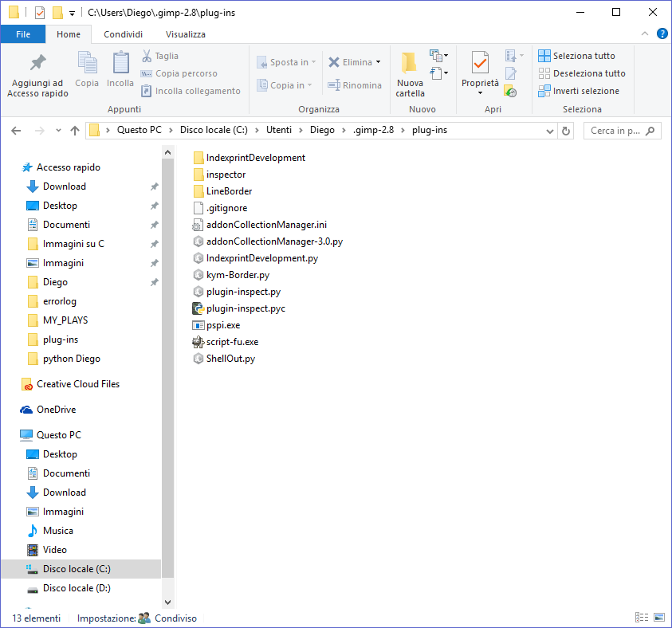The image size is (672, 628).
Task: Open Quick Access Toolbar customize dropdown
Action: 72,14
